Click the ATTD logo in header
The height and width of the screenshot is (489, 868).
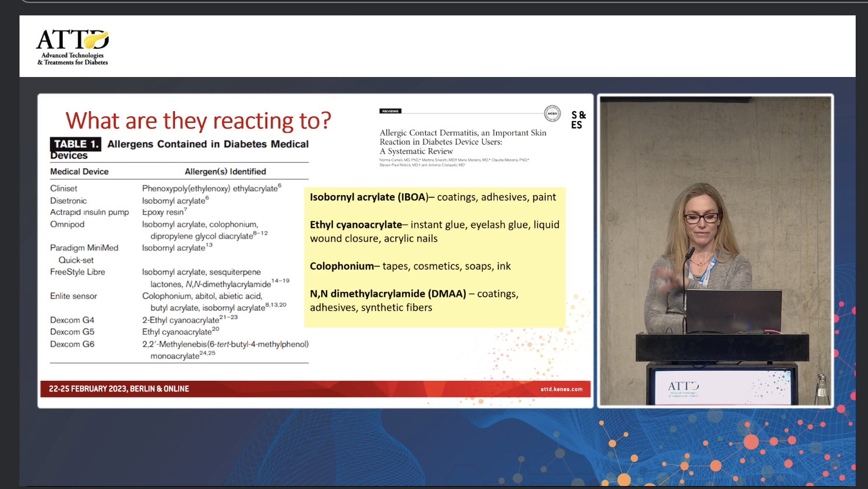(x=73, y=47)
